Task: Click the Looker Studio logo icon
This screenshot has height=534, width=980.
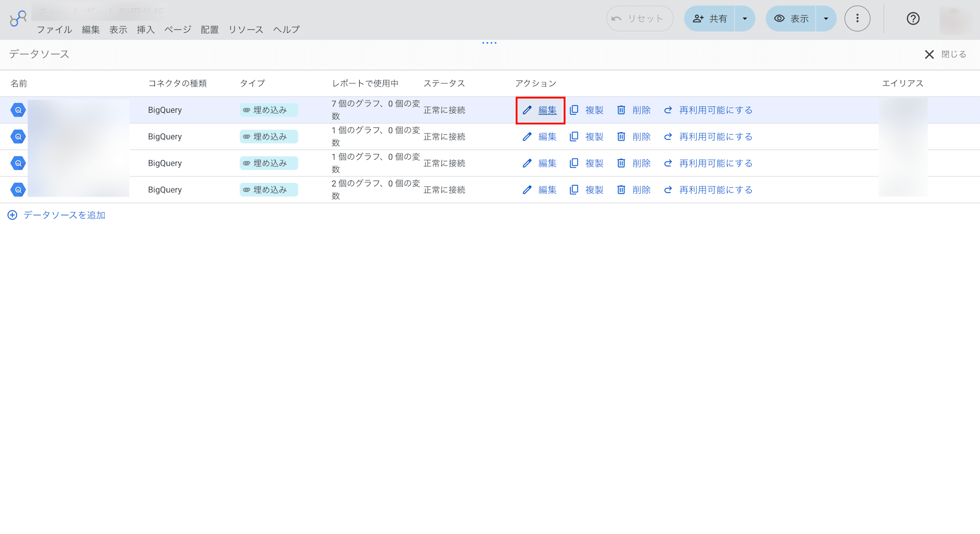Action: coord(18,18)
